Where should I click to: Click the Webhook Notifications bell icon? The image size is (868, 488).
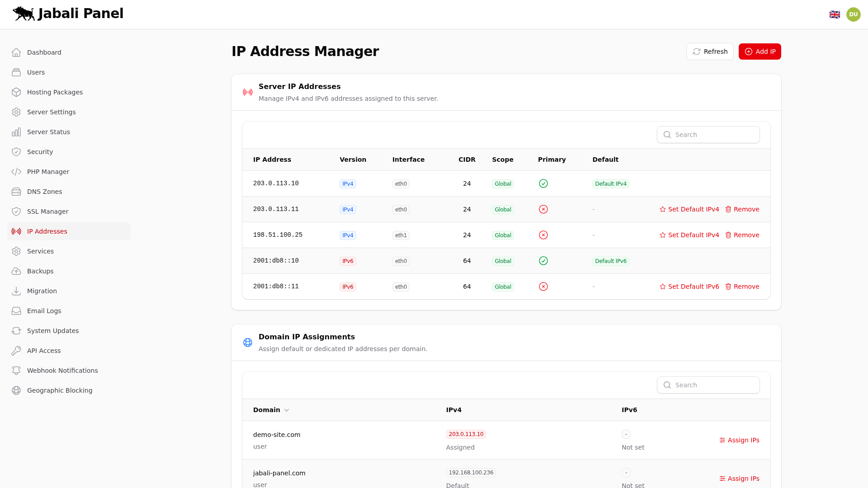[16, 370]
